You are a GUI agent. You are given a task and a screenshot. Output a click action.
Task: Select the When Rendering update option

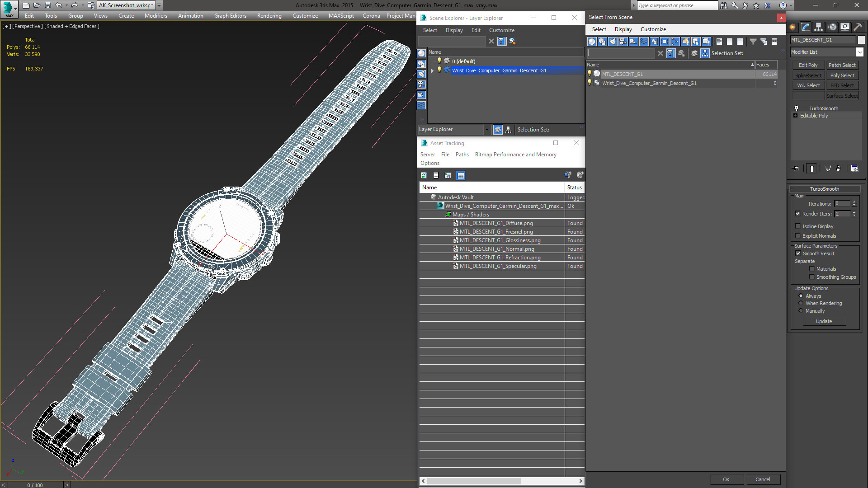[x=801, y=303]
